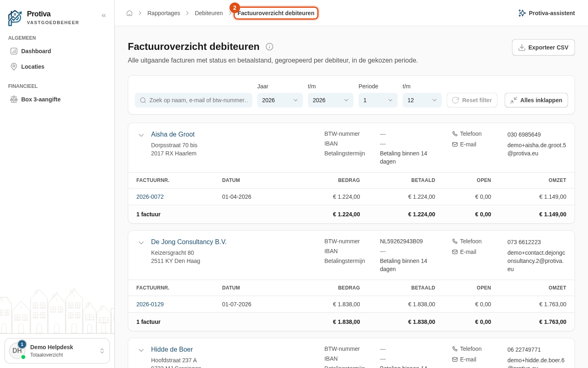Open invoice 2026-0129
This screenshot has width=588, height=368.
150,304
